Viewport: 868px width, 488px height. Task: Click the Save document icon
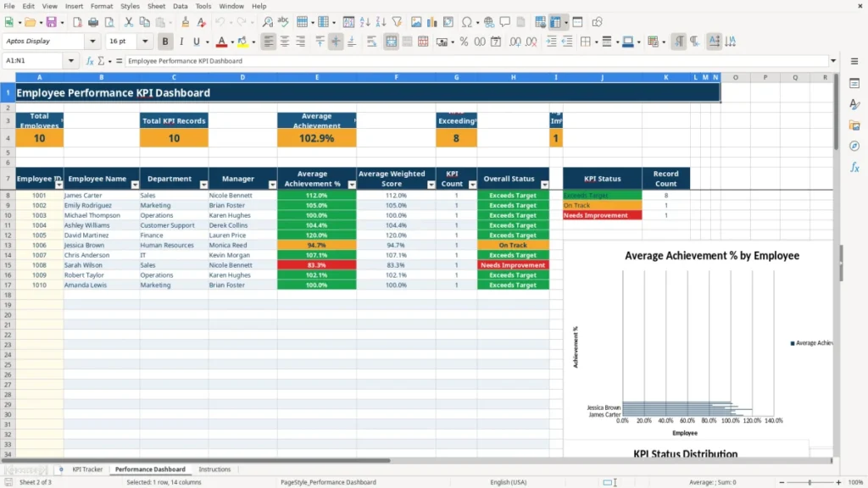pos(52,22)
